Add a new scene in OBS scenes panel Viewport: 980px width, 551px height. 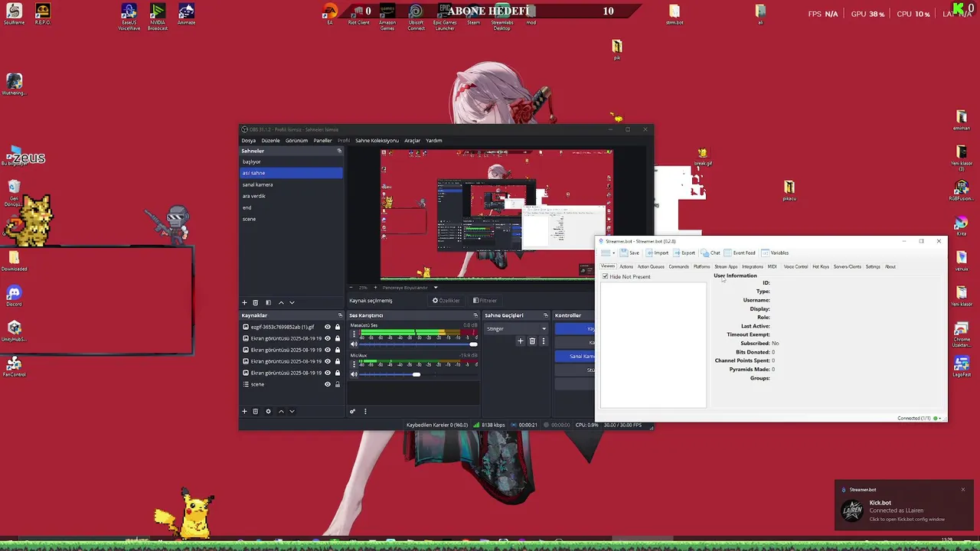click(244, 302)
